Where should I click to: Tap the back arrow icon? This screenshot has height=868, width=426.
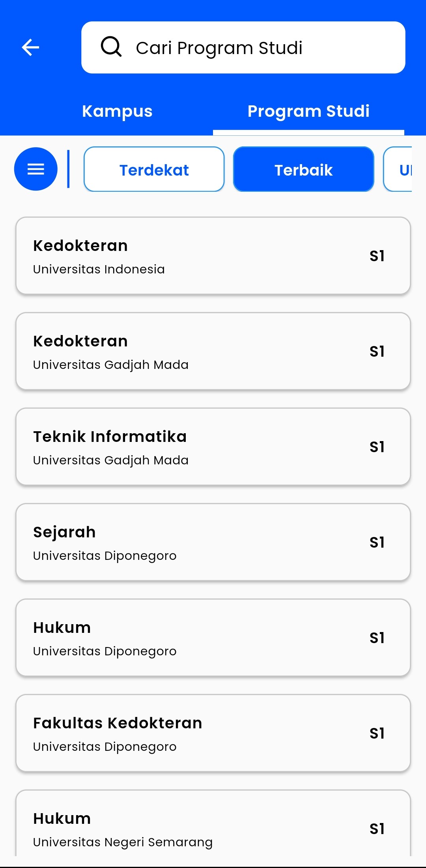click(x=30, y=48)
